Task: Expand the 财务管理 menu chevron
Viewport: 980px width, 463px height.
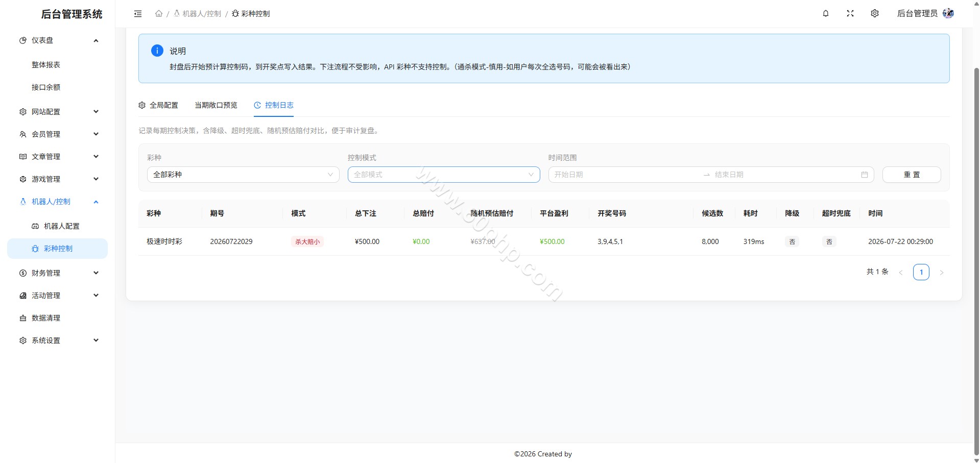Action: (x=96, y=273)
